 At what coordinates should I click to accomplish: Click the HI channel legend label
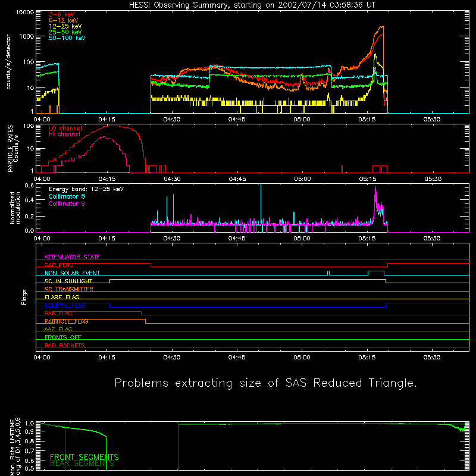tap(65, 134)
